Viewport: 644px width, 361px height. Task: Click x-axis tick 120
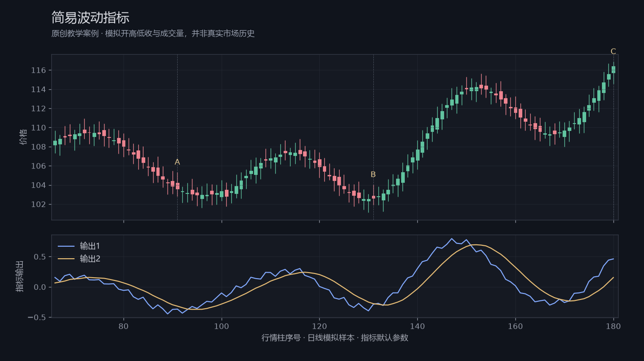point(319,326)
